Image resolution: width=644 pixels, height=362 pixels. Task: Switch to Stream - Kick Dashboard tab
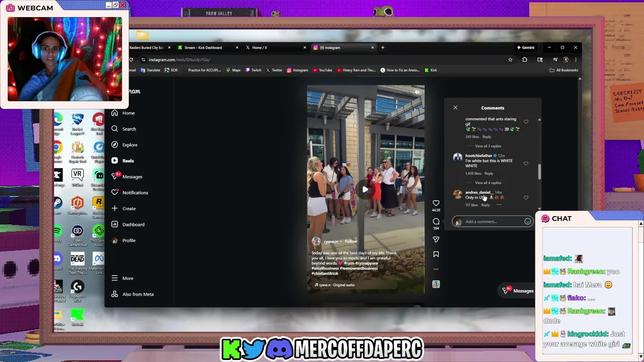pos(207,48)
